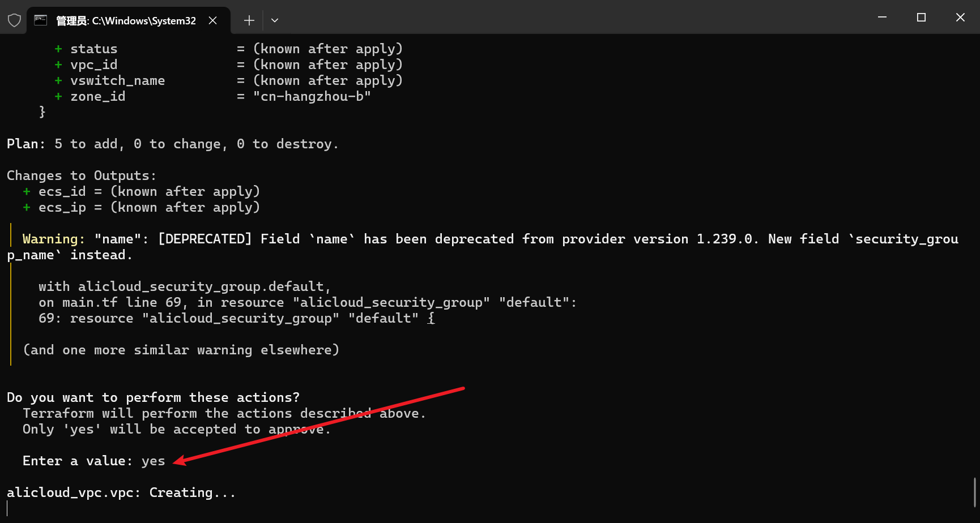Screen dimensions: 980x523
Task: Close the terminal window
Action: tap(960, 18)
